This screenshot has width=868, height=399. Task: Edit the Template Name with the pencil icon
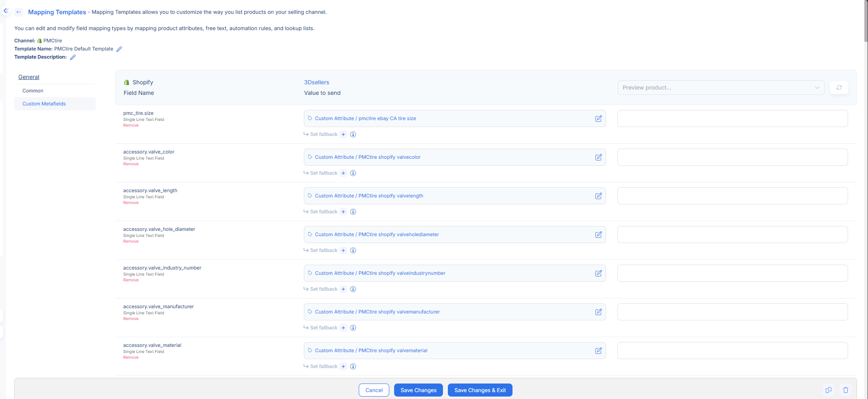(x=119, y=49)
